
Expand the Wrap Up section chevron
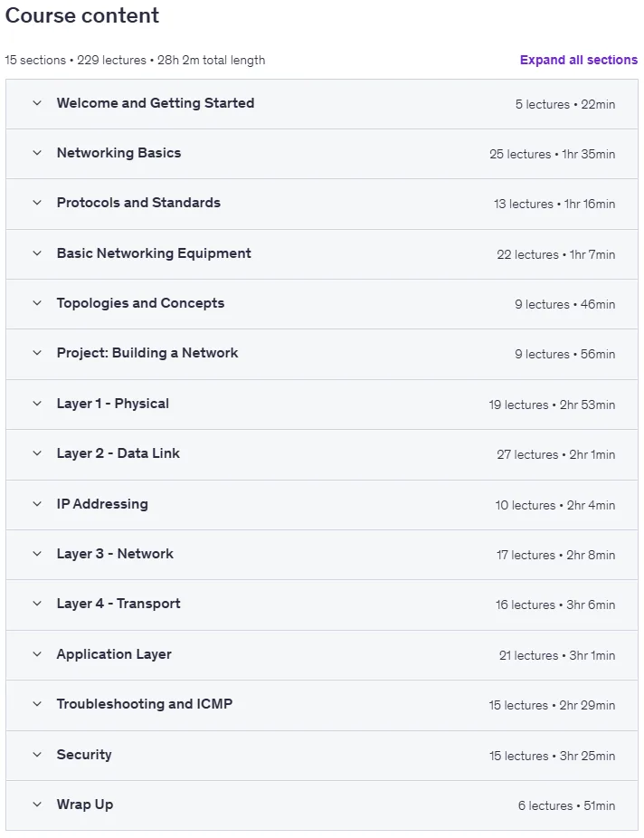tap(37, 805)
